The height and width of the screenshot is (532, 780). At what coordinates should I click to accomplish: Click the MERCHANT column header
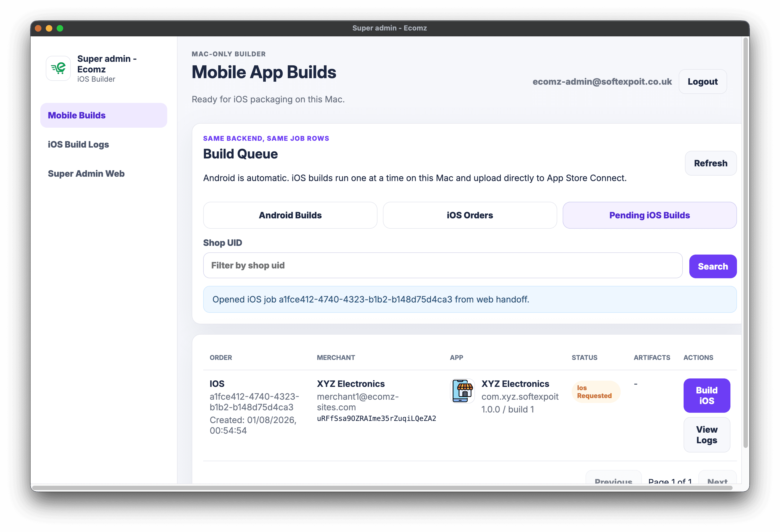click(x=336, y=357)
